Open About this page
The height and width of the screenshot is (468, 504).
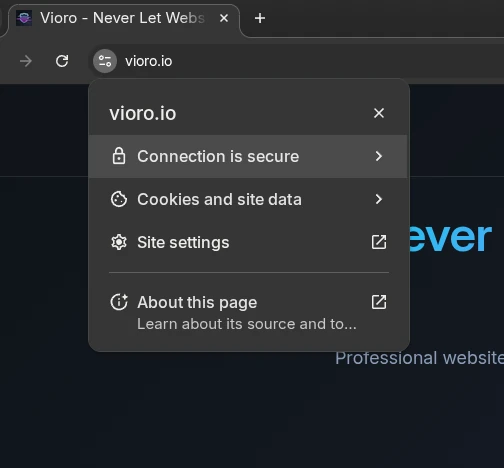click(x=248, y=312)
